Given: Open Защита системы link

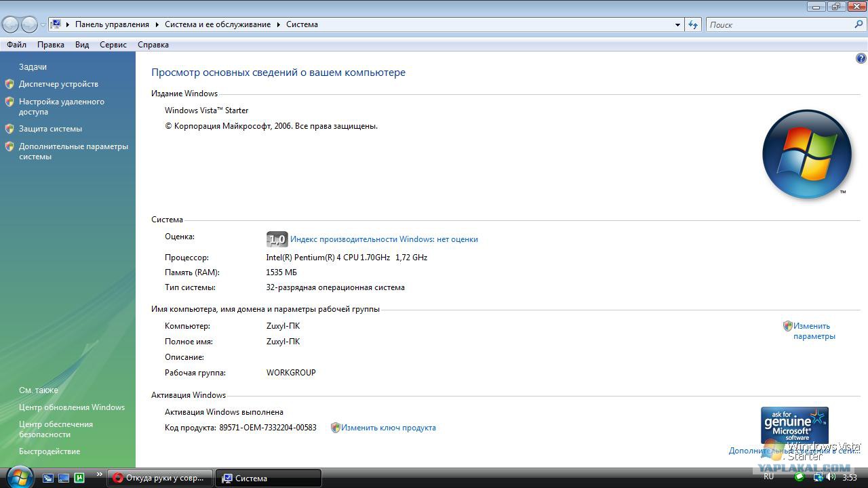Looking at the screenshot, I should (50, 129).
